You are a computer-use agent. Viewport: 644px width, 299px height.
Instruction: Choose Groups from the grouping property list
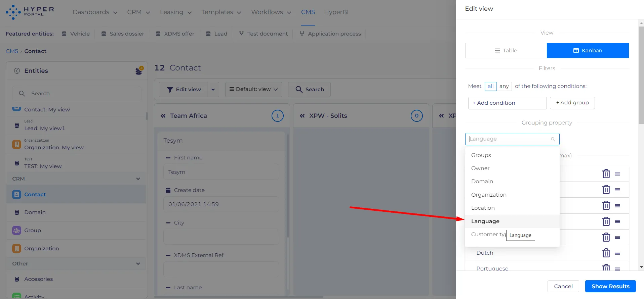[x=512, y=155]
